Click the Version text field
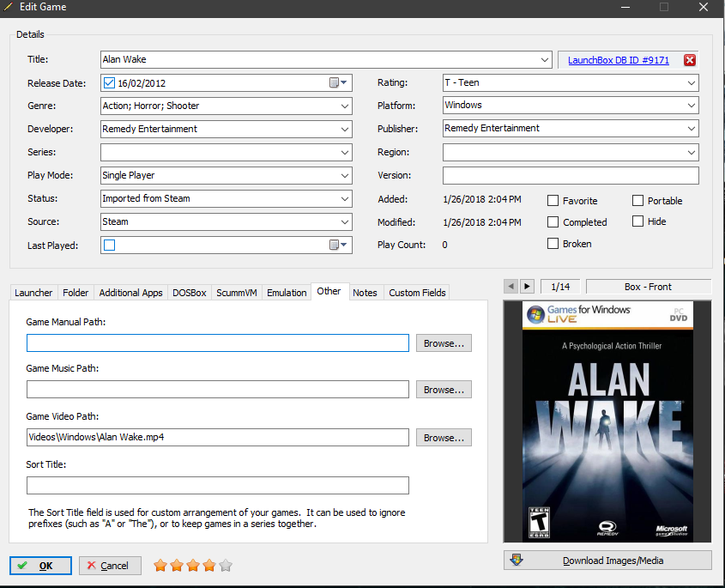Image resolution: width=725 pixels, height=588 pixels. [x=571, y=175]
